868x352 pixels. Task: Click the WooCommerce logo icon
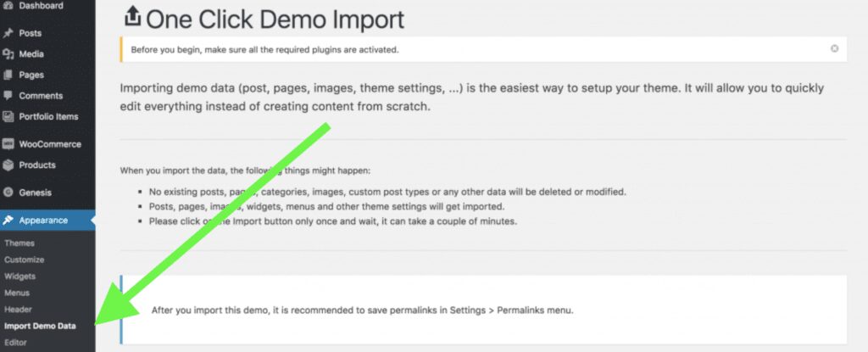(8, 144)
